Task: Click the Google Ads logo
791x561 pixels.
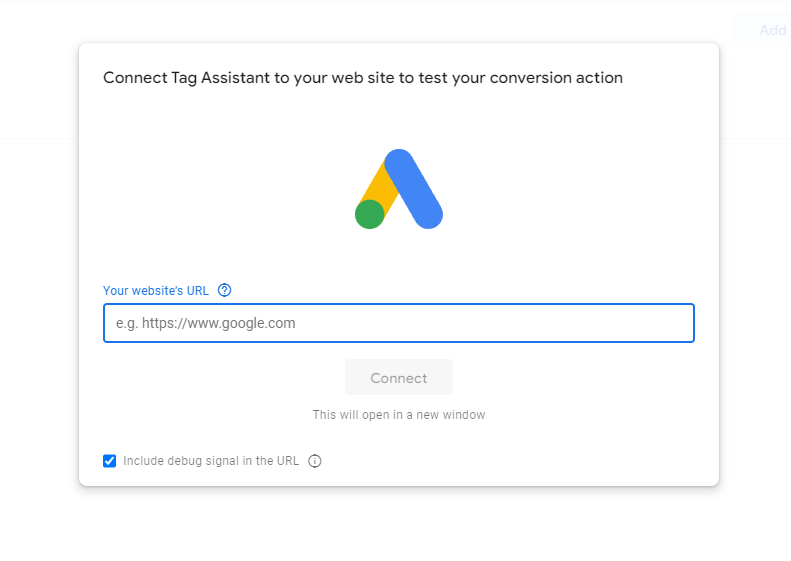Action: [x=399, y=189]
